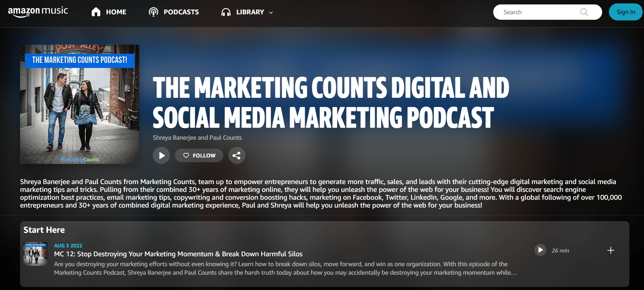
Task: Open the LIBRARY menu label
Action: tap(250, 12)
